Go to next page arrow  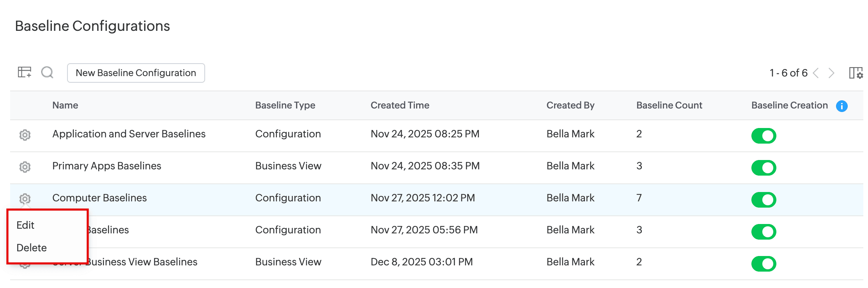click(x=831, y=73)
